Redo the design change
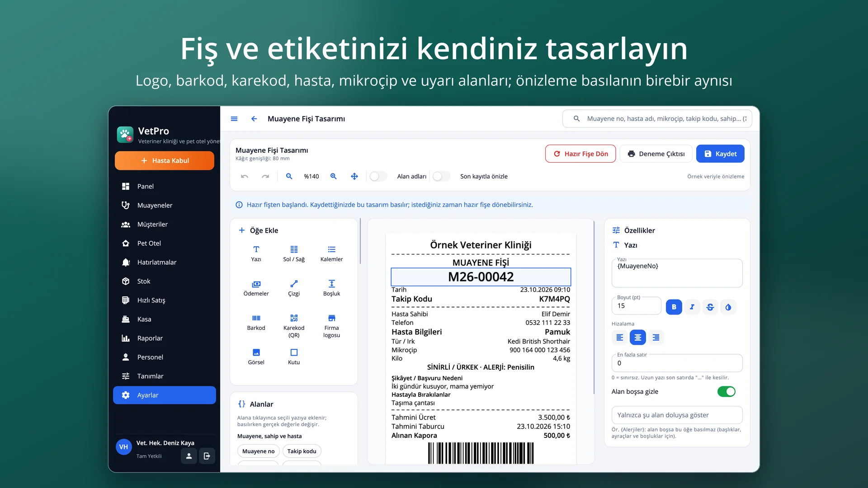The height and width of the screenshot is (488, 868). [265, 176]
